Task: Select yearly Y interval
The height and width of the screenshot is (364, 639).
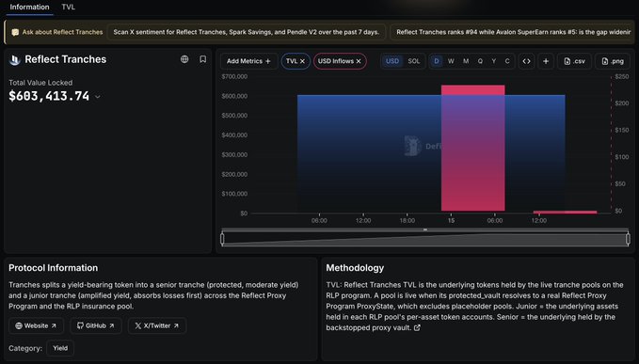Action: pos(493,61)
